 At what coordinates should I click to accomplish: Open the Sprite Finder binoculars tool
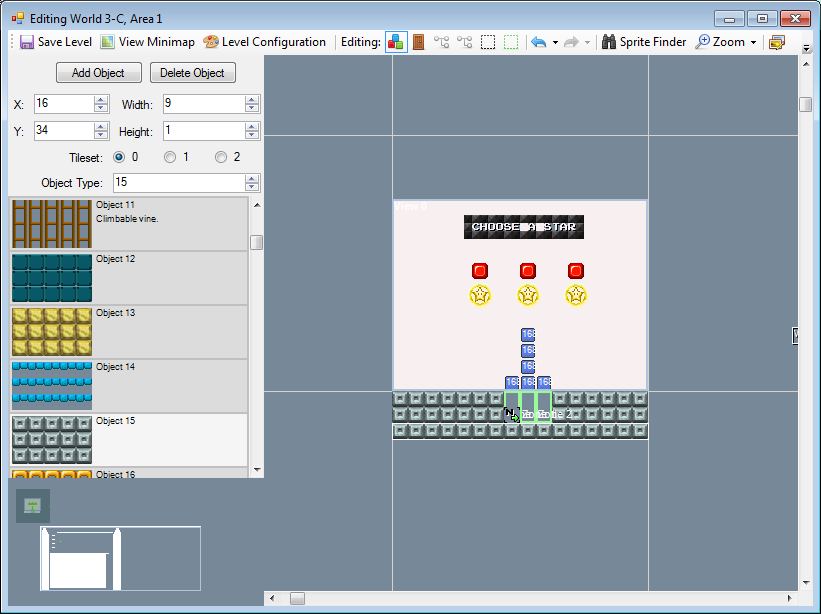[644, 42]
